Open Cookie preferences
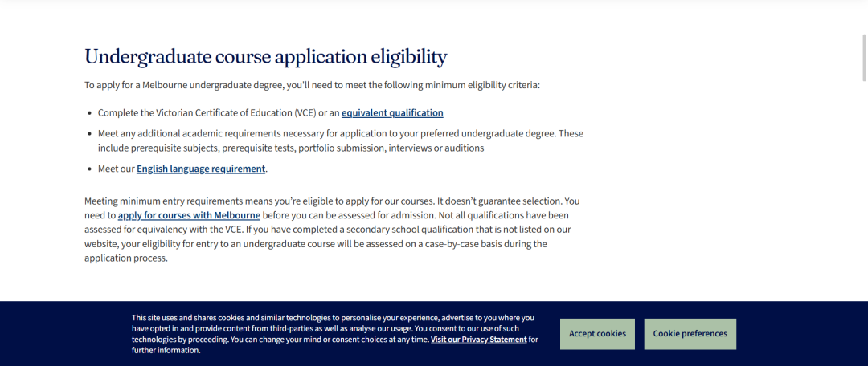868x366 pixels. coord(690,334)
